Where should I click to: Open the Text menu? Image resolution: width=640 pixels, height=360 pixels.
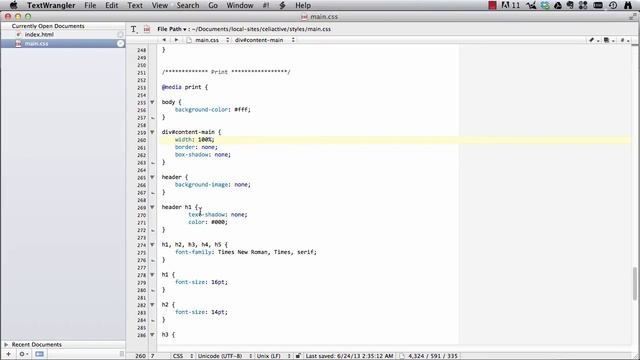tap(135, 5)
